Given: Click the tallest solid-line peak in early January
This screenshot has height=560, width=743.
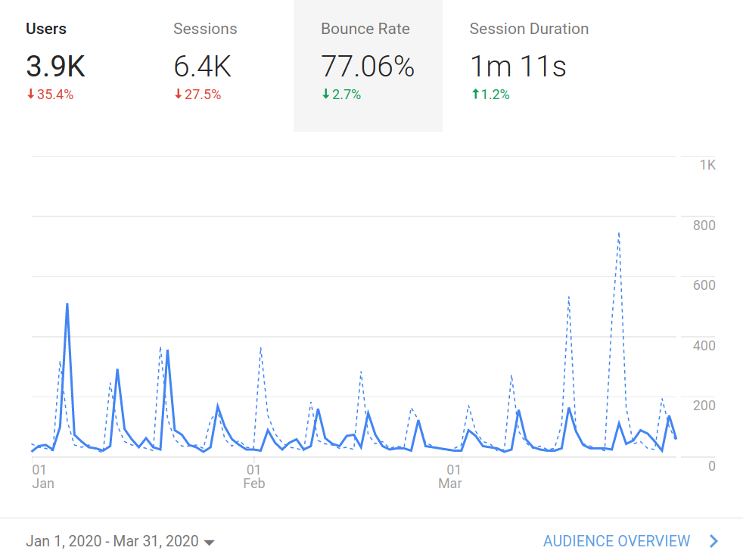Looking at the screenshot, I should (x=67, y=305).
